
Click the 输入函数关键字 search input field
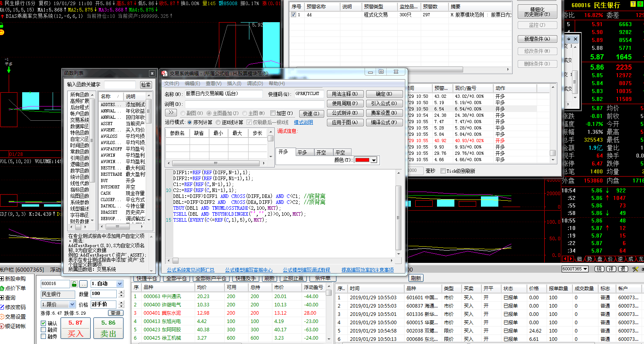pyautogui.click(x=120, y=85)
